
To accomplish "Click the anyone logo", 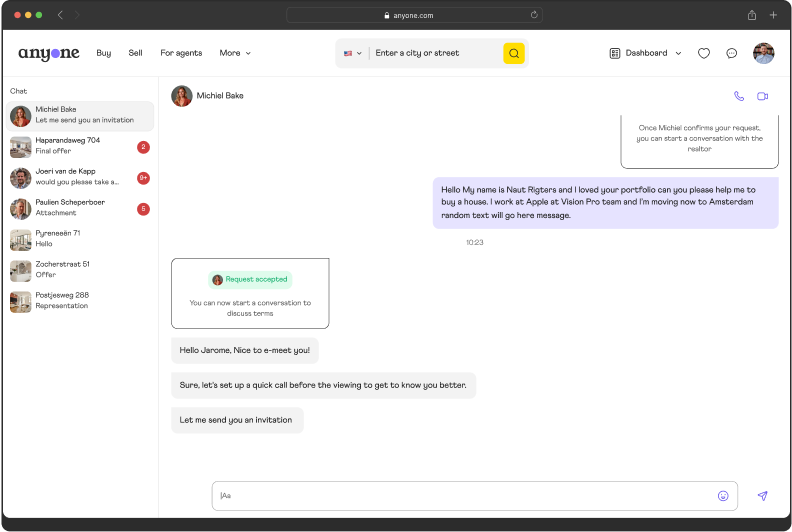I will pos(48,53).
